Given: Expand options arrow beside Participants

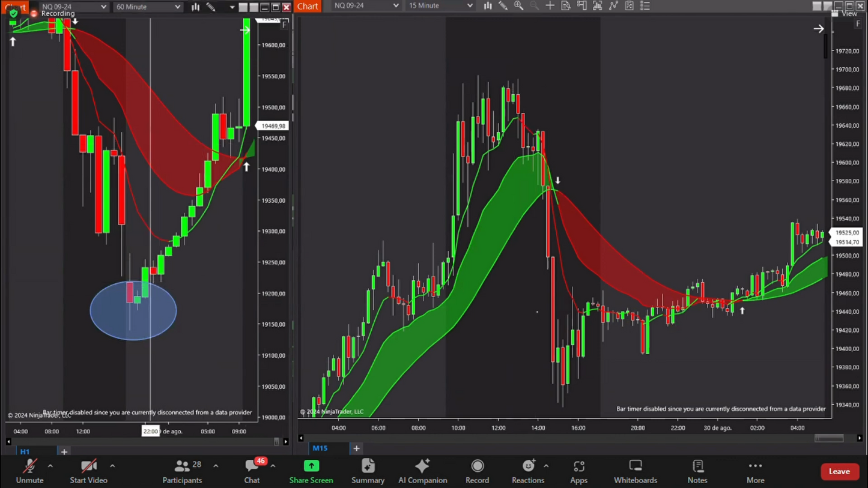Looking at the screenshot, I should click(216, 466).
